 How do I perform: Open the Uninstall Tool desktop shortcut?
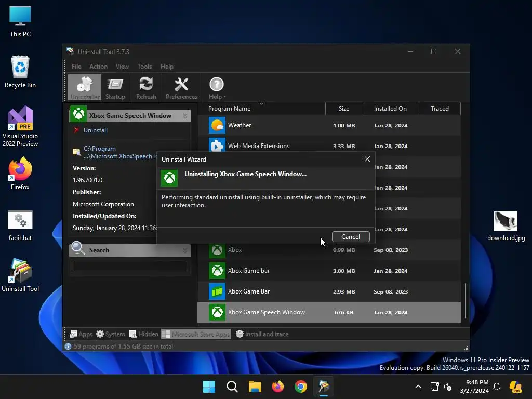coord(20,275)
